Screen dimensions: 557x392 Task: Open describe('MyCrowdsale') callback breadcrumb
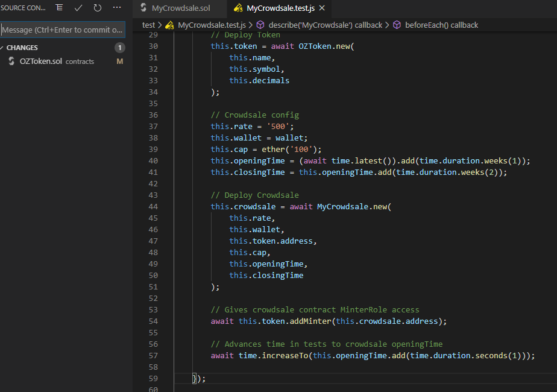click(326, 25)
